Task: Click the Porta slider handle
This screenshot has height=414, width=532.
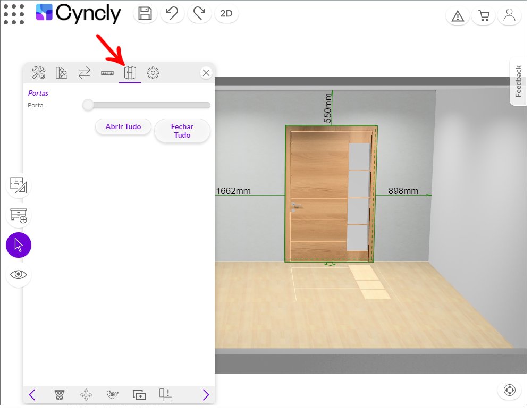Action: point(88,105)
